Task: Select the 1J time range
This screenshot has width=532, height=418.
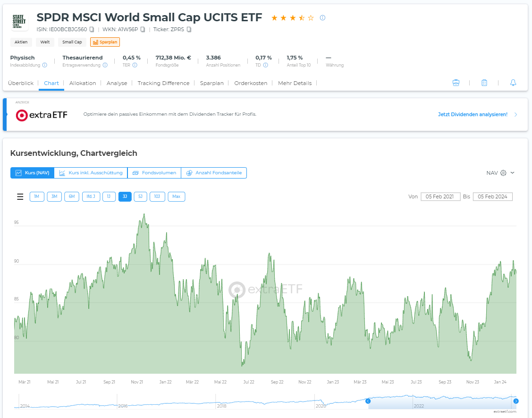Action: [109, 196]
